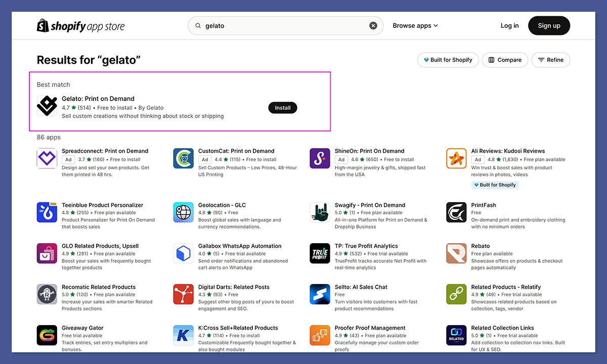This screenshot has height=364, width=607.
Task: Open the Sellto AI Sales Chat icon
Action: point(320,294)
